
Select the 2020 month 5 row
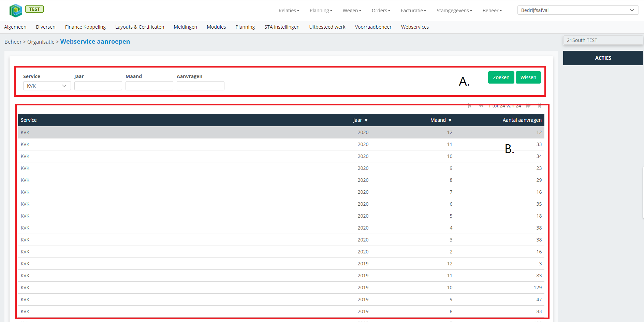pyautogui.click(x=281, y=216)
